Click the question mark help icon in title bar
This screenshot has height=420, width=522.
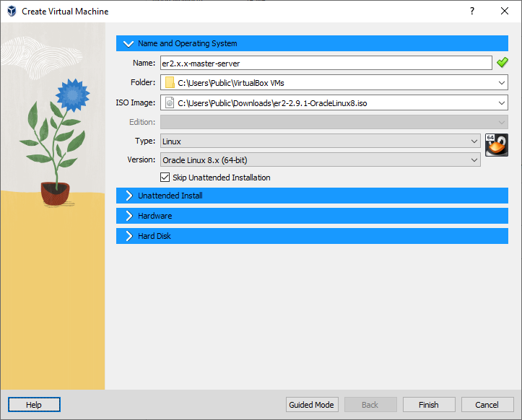(x=472, y=11)
